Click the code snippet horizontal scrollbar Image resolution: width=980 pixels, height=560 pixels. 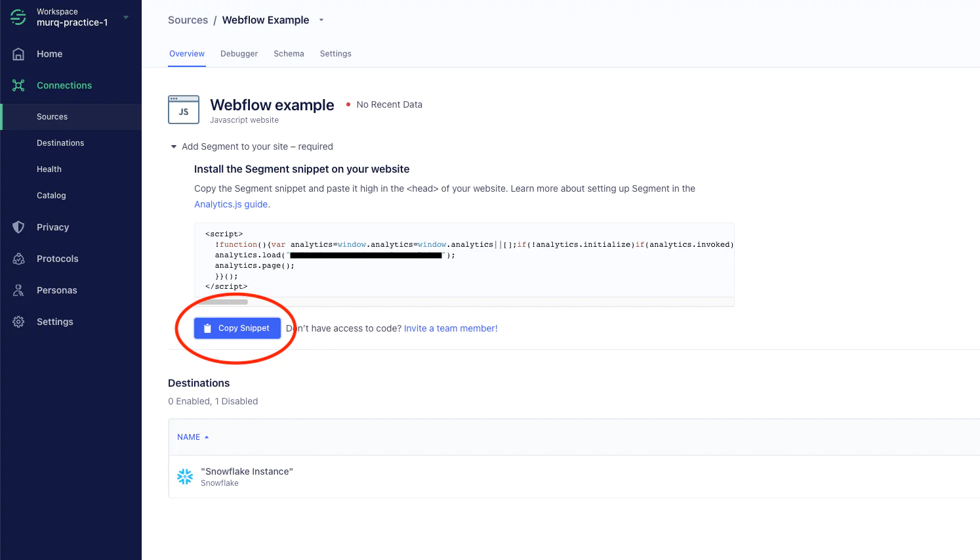[x=222, y=302]
